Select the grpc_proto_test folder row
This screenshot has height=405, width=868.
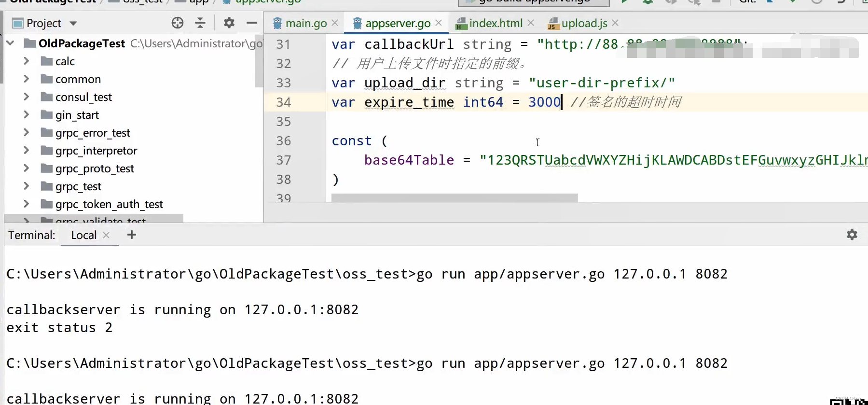pyautogui.click(x=134, y=168)
